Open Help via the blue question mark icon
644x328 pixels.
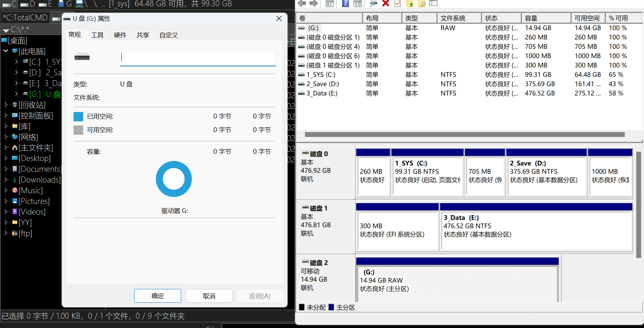pyautogui.click(x=345, y=3)
